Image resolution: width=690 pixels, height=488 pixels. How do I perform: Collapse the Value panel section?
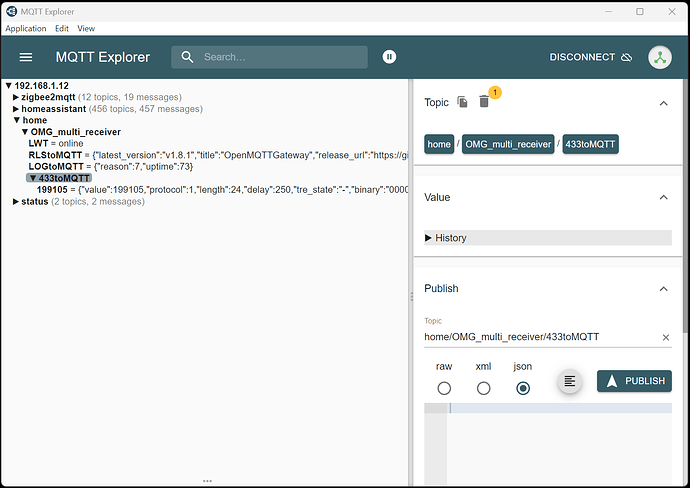[663, 198]
